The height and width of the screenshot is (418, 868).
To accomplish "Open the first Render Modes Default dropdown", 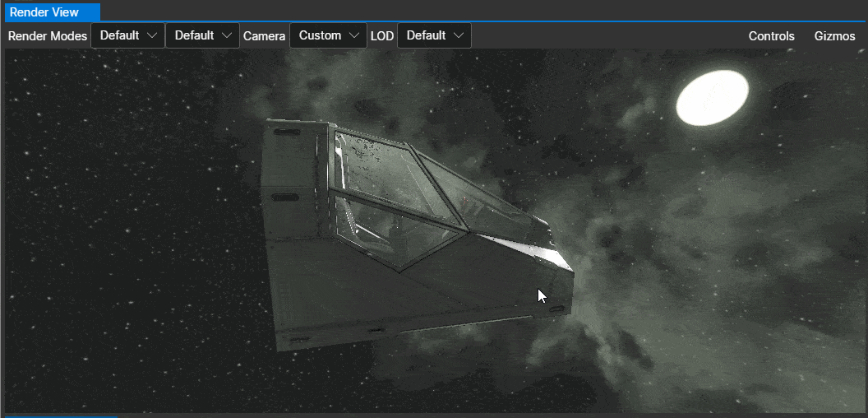I will point(128,35).
